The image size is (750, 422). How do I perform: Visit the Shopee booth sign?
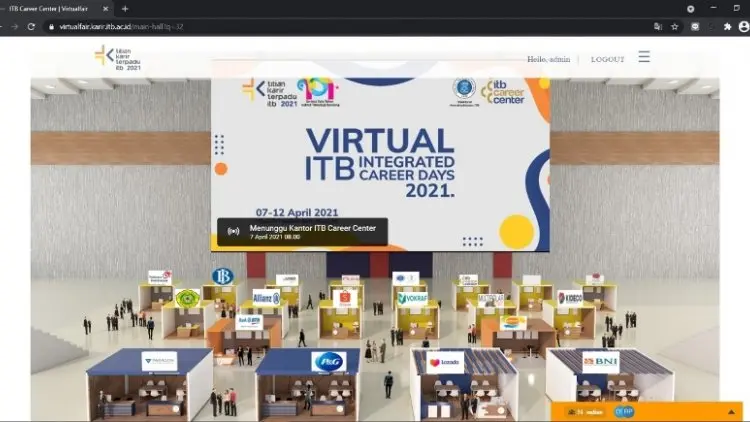[x=345, y=299]
